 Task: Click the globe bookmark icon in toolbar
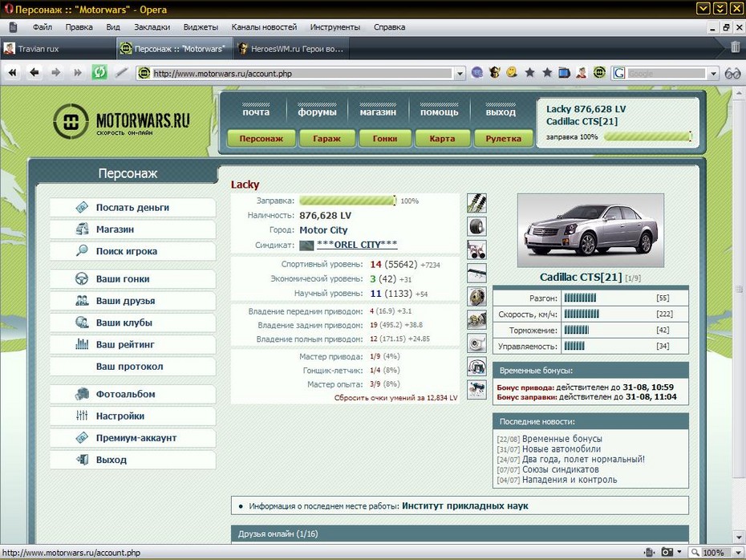[x=476, y=73]
